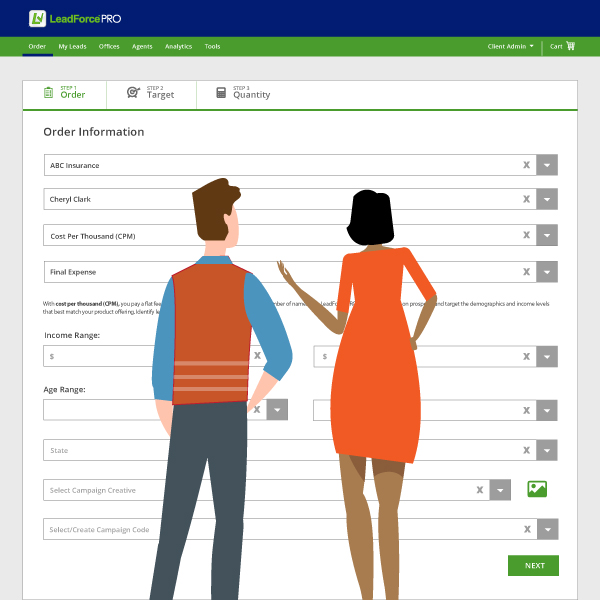Image resolution: width=600 pixels, height=600 pixels.
Task: Switch to Step 2 Target tab
Action: pyautogui.click(x=151, y=93)
